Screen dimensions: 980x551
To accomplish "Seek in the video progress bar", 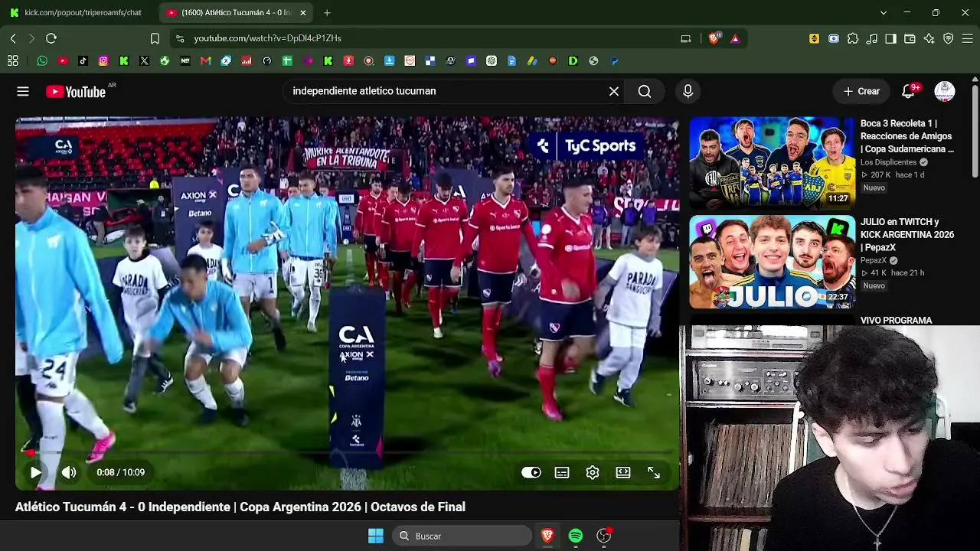I will (347, 452).
